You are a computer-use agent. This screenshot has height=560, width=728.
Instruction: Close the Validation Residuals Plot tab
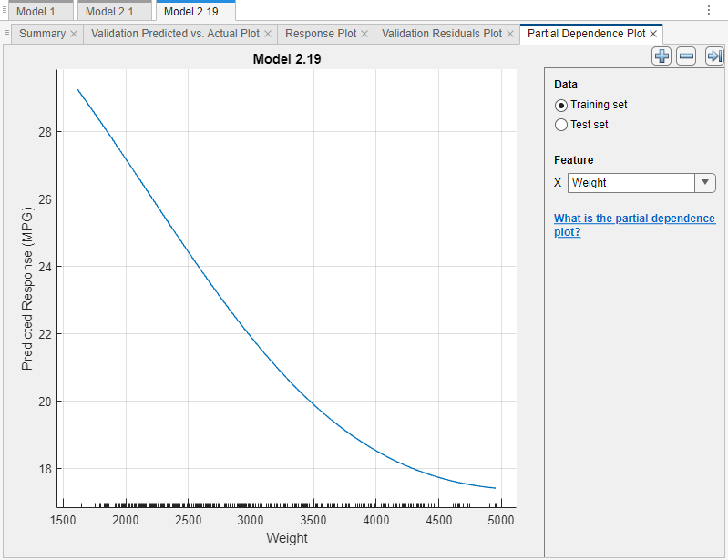pyautogui.click(x=510, y=34)
